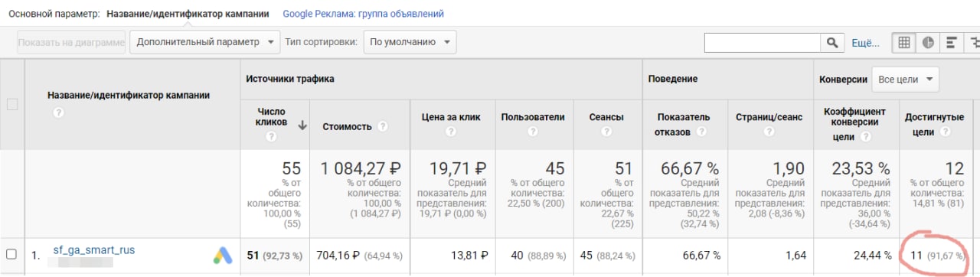Click the Показать на диаграмме button
The height and width of the screenshot is (277, 980).
pyautogui.click(x=71, y=42)
